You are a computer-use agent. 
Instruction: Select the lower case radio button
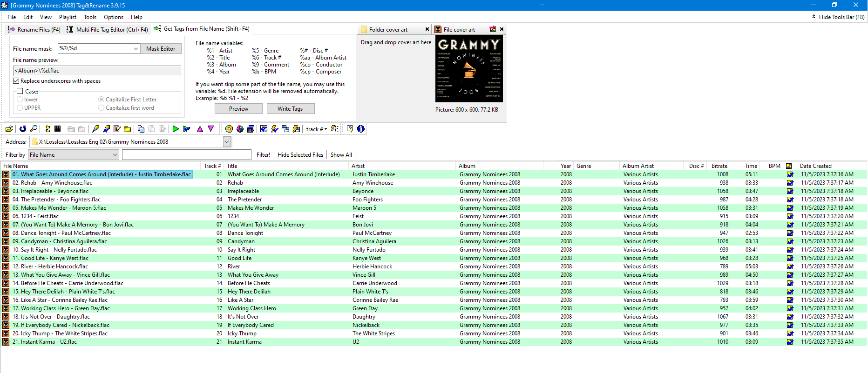pyautogui.click(x=20, y=100)
